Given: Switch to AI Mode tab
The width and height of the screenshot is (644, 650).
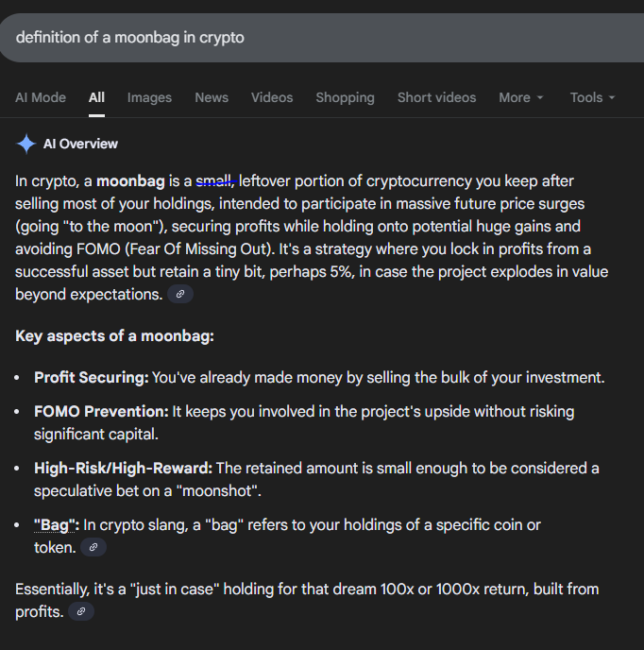Looking at the screenshot, I should (41, 97).
